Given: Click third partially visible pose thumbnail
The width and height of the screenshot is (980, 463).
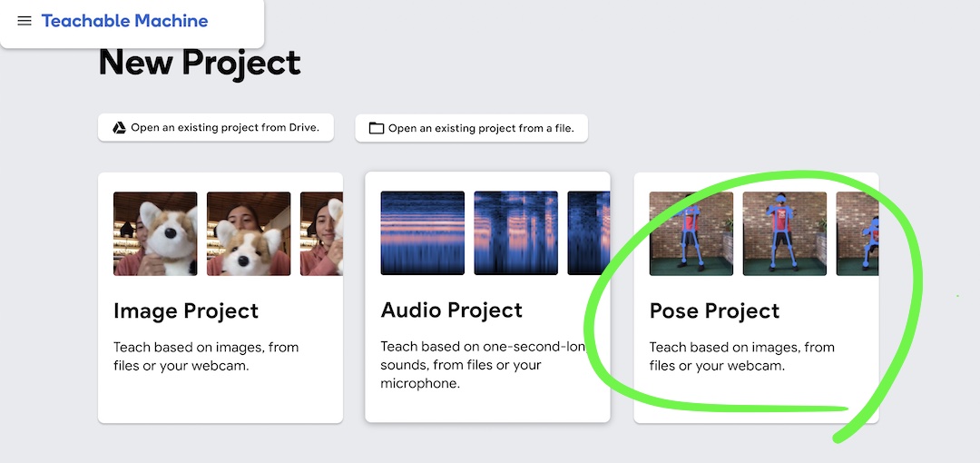Looking at the screenshot, I should pyautogui.click(x=857, y=233).
